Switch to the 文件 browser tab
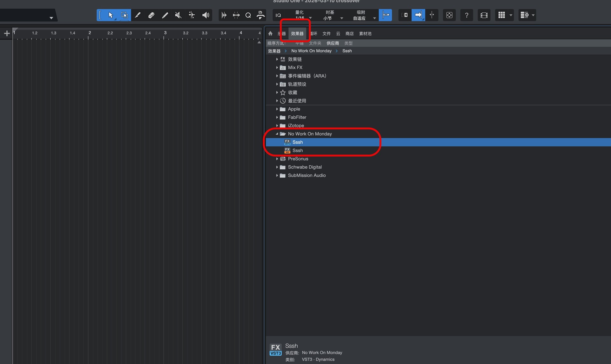 [x=327, y=33]
